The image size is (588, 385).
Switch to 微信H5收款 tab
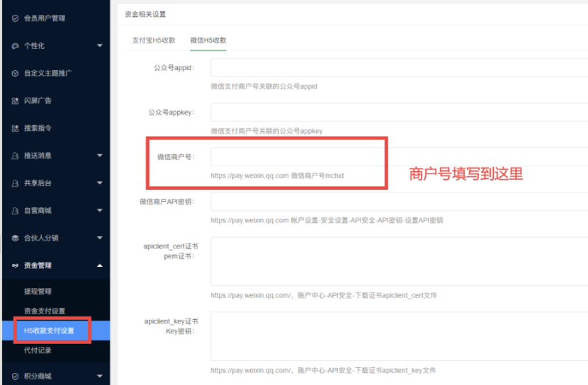click(x=208, y=40)
